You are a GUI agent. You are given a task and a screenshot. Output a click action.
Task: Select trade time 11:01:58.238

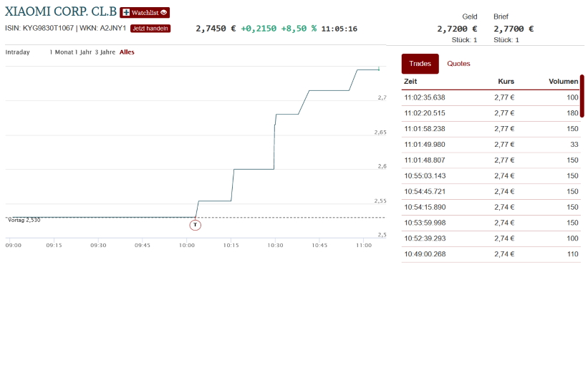click(425, 129)
